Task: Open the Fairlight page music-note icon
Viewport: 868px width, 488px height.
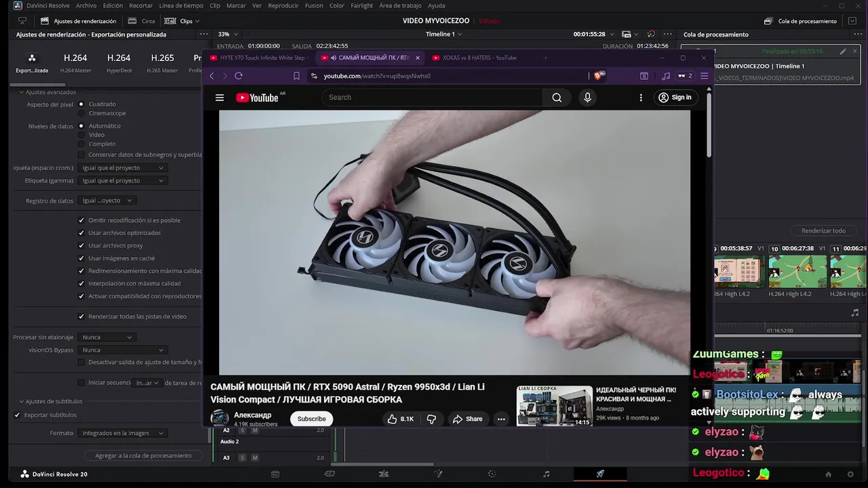Action: click(x=547, y=474)
